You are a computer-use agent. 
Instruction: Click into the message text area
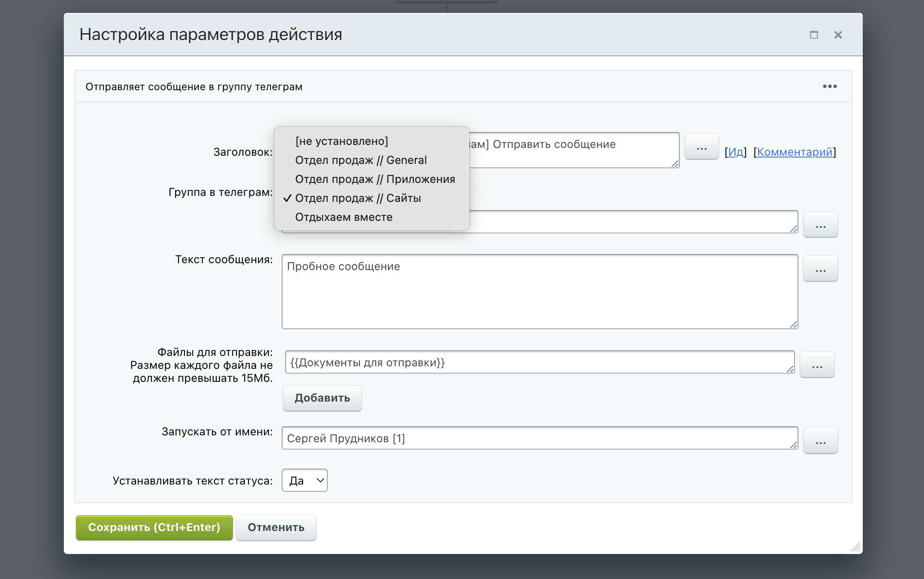point(539,293)
